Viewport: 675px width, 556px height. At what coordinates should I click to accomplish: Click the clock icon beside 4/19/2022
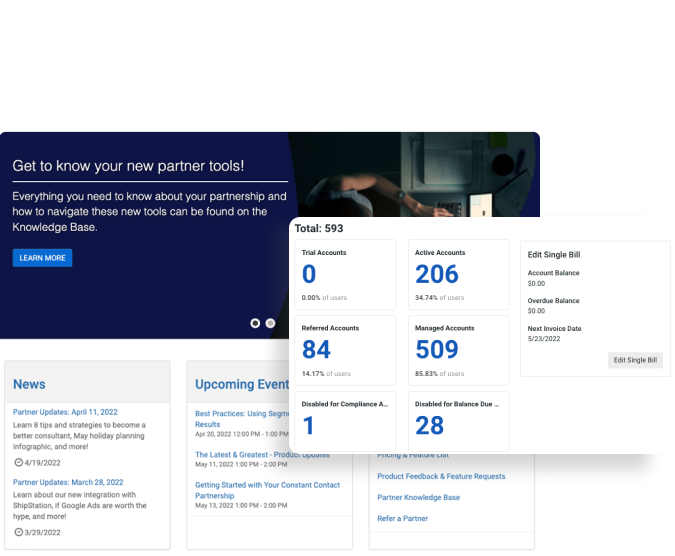pyautogui.click(x=19, y=462)
